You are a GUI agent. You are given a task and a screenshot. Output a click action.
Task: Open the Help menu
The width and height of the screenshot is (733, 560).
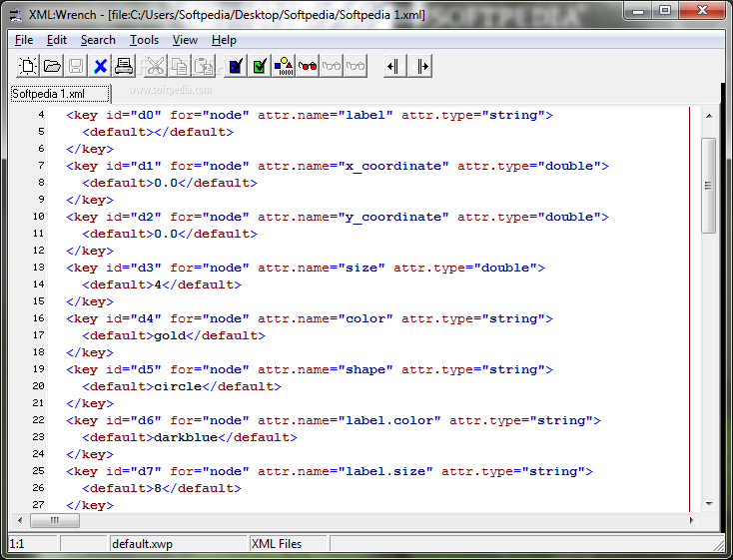point(224,40)
